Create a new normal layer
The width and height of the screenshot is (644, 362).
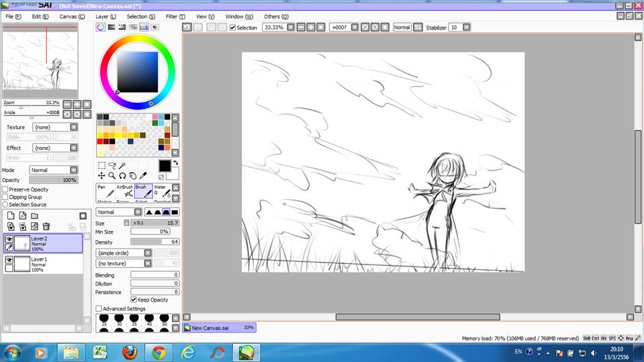11,216
